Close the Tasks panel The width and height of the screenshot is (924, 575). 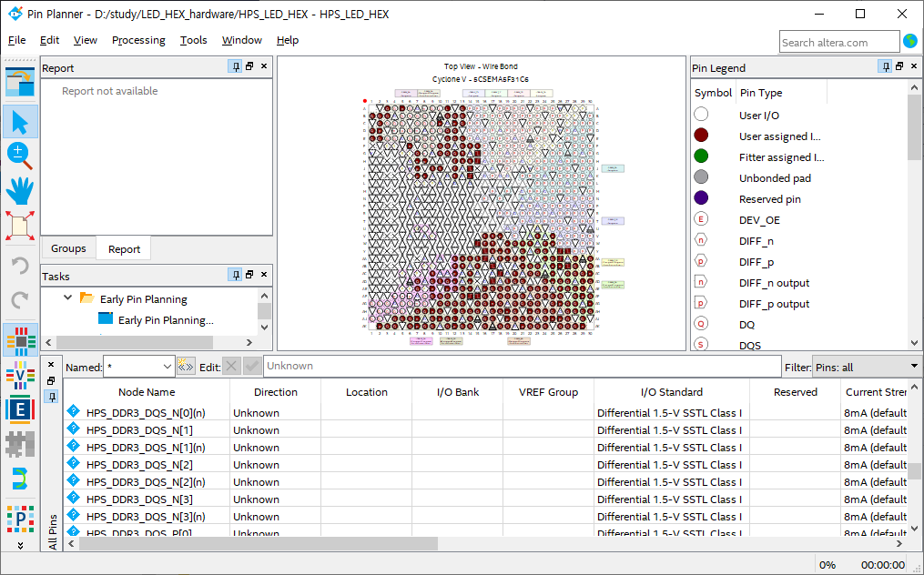(264, 275)
